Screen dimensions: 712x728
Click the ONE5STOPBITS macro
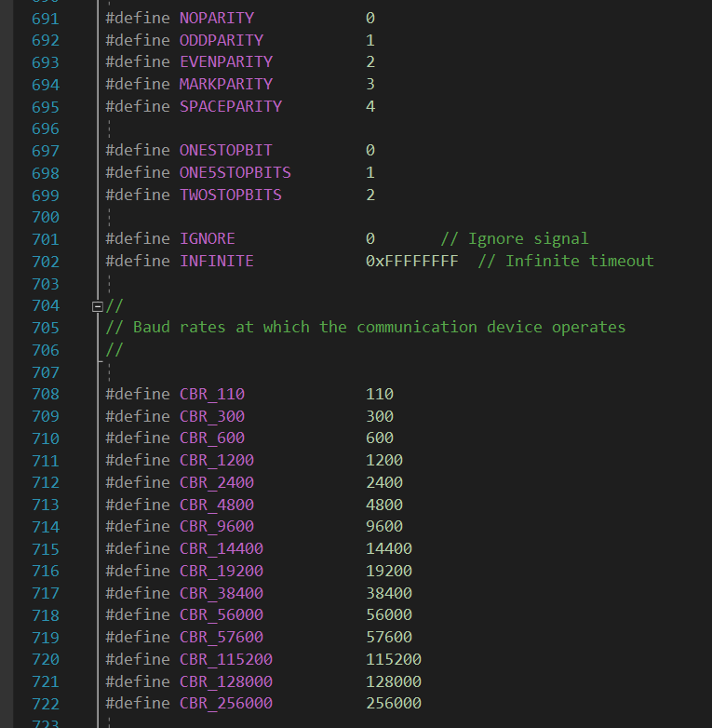pos(235,173)
